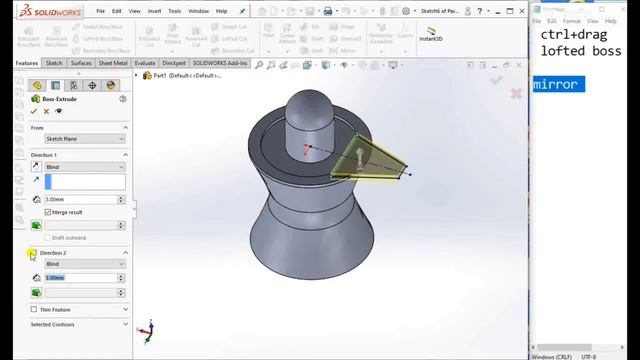The width and height of the screenshot is (640, 360).
Task: Expand the Part1 tree arrow in viewport
Action: tap(137, 76)
